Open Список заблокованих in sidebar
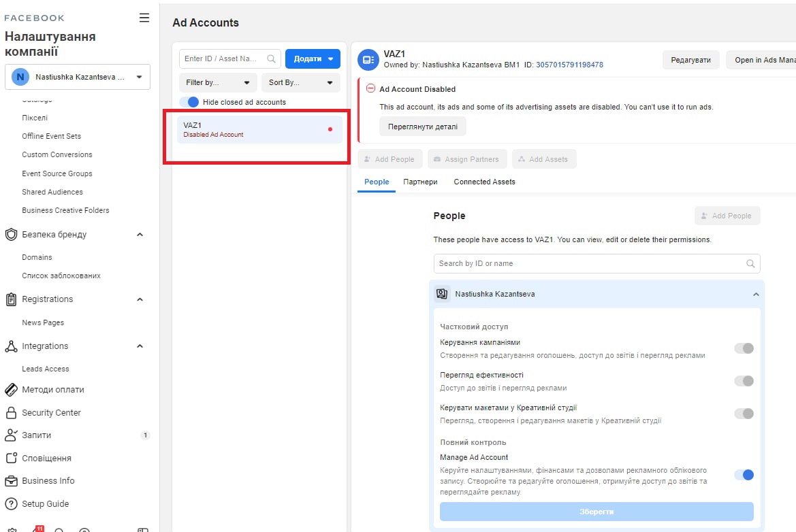Image resolution: width=796 pixels, height=532 pixels. [x=61, y=276]
